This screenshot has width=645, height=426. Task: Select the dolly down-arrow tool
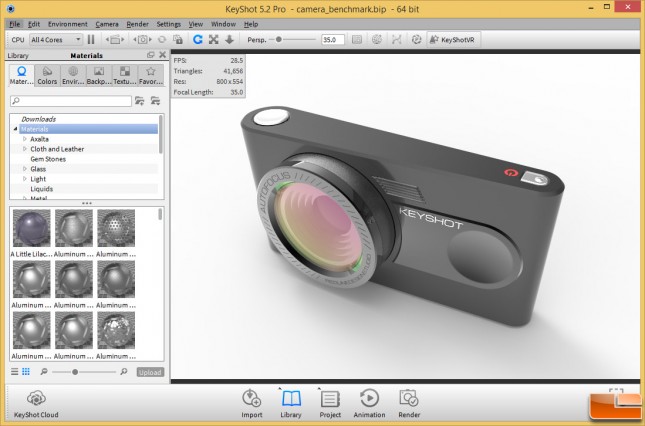[229, 39]
